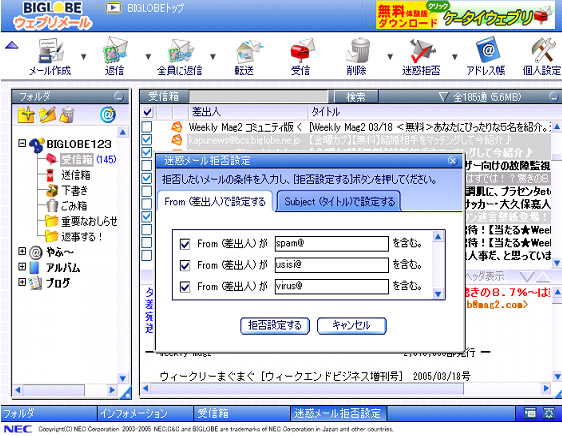
Task: Click the キャンセル button
Action: coord(352,326)
